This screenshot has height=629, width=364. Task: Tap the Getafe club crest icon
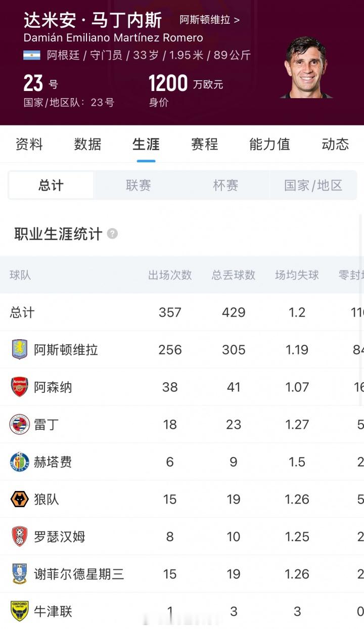point(20,462)
